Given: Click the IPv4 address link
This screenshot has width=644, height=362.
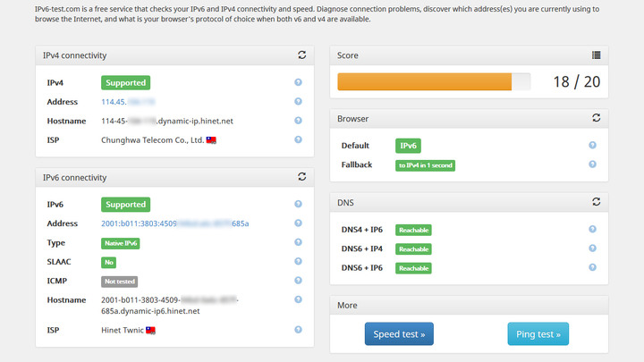Looking at the screenshot, I should (x=129, y=102).
